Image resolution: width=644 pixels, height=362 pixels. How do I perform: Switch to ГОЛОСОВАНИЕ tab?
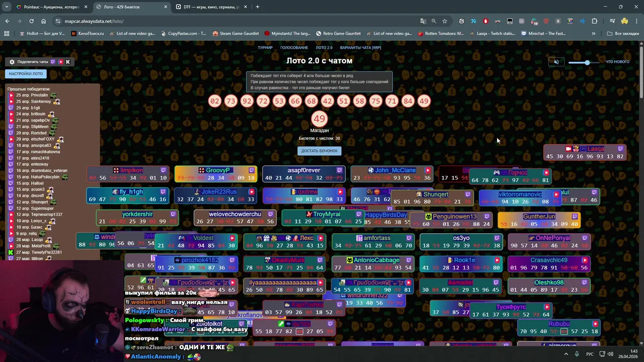294,48
